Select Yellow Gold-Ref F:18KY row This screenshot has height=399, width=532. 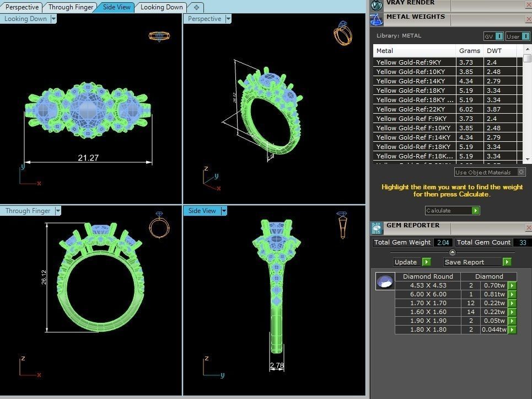pos(448,147)
